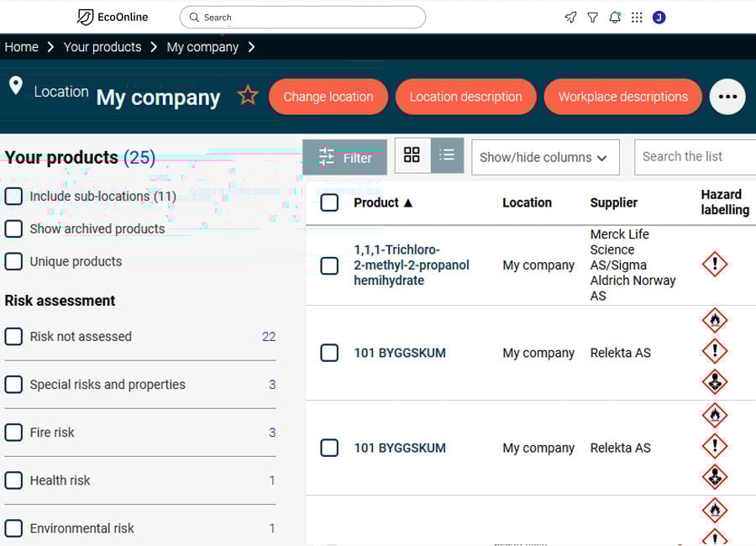Click Workplace descriptions button
Screen dimensions: 756x546
(x=623, y=97)
